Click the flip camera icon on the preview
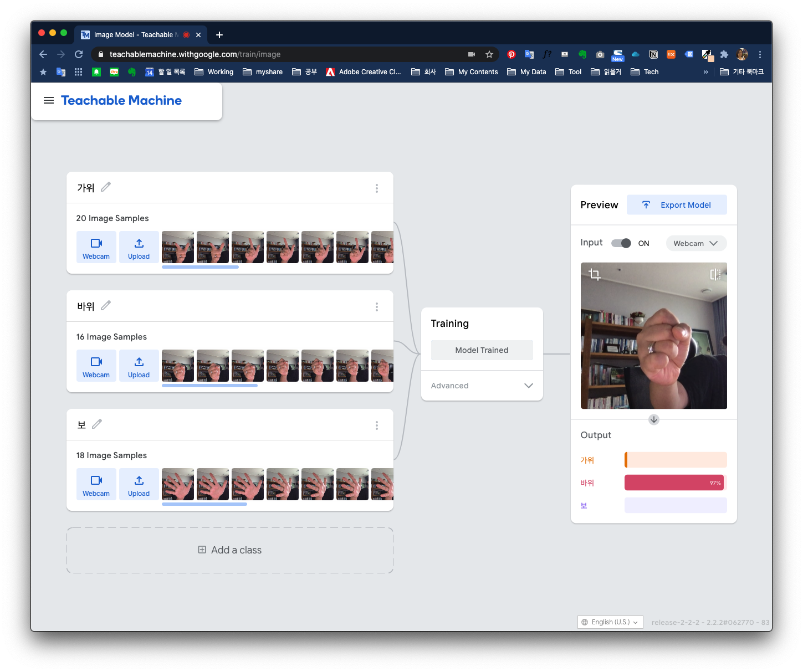The image size is (803, 672). [x=715, y=274]
